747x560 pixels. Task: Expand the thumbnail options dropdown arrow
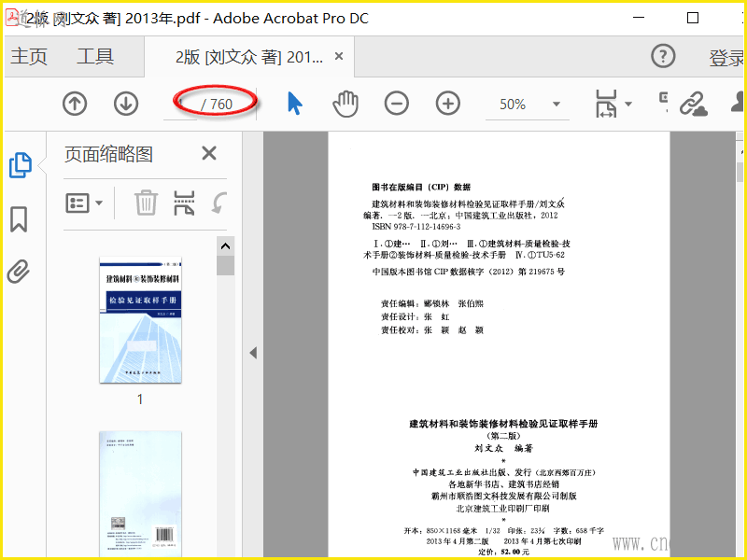(99, 203)
